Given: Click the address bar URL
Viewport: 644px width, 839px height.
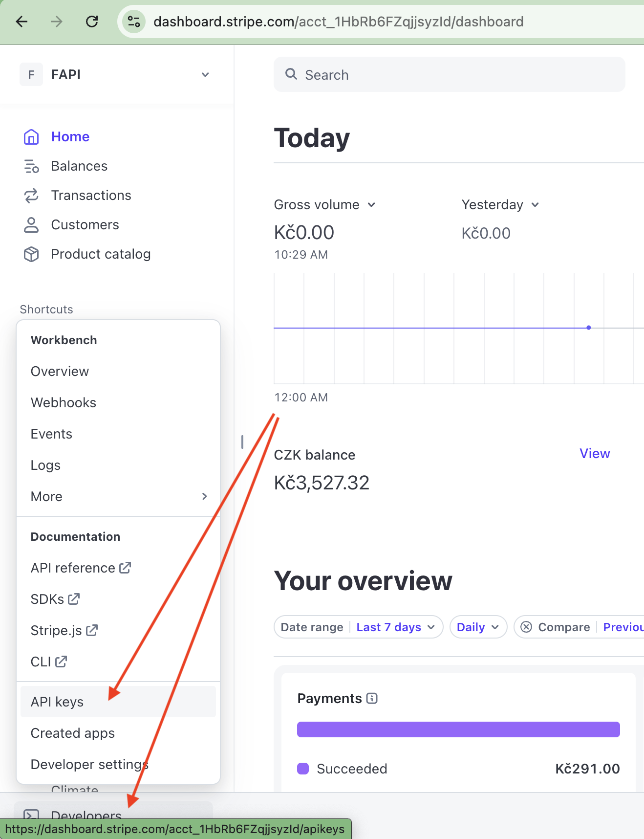Looking at the screenshot, I should [x=338, y=22].
